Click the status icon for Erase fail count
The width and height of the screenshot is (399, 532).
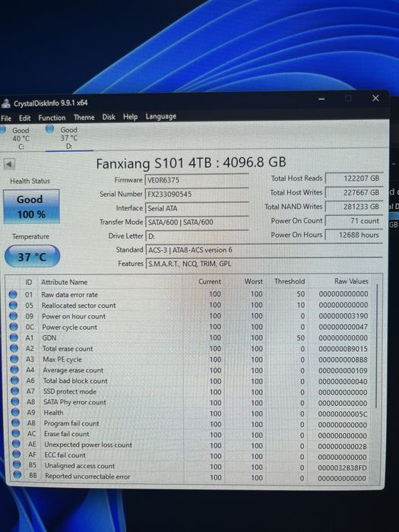tap(16, 433)
